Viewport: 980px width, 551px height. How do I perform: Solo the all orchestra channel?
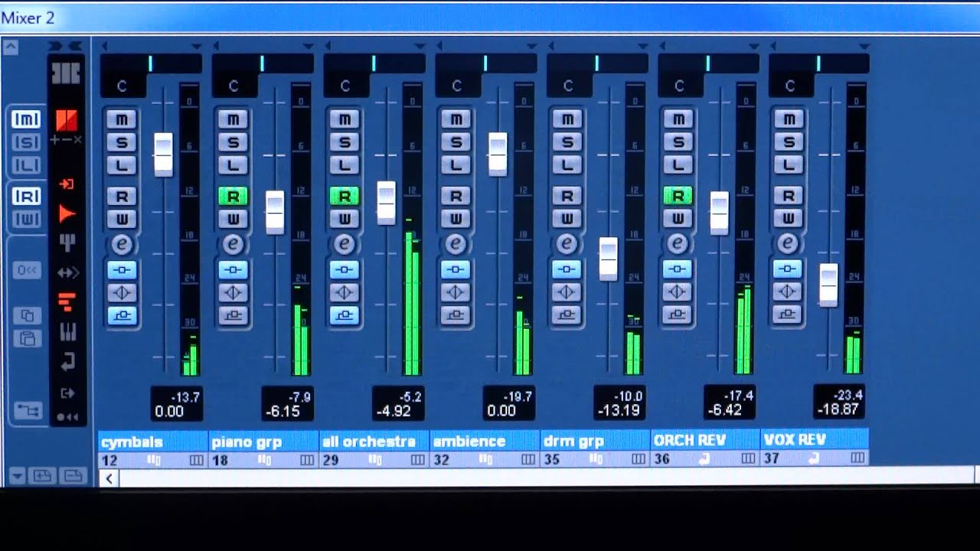(x=345, y=142)
